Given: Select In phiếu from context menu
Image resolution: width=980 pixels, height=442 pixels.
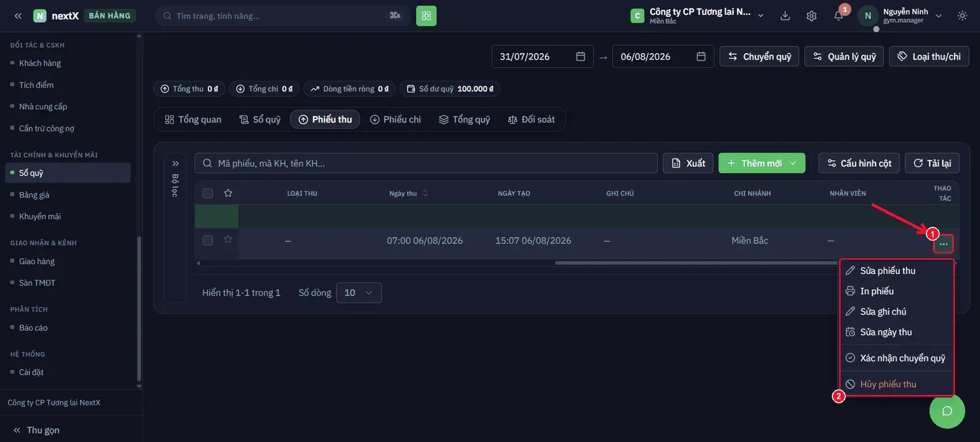Looking at the screenshot, I should [x=896, y=291].
